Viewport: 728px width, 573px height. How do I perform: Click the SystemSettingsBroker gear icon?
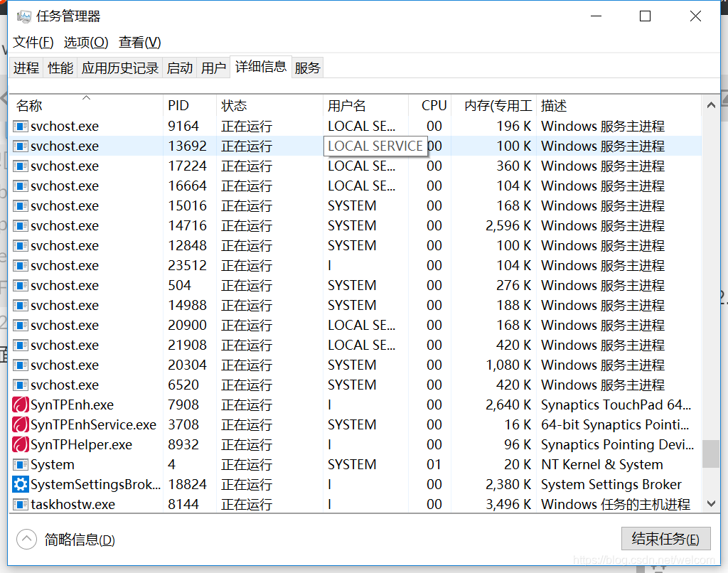21,485
